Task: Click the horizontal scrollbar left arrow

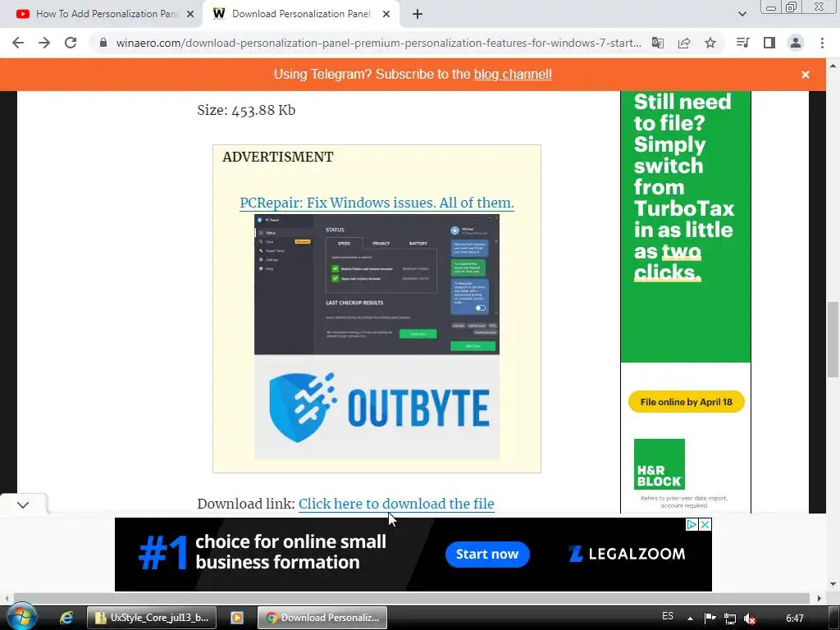Action: (x=7, y=598)
